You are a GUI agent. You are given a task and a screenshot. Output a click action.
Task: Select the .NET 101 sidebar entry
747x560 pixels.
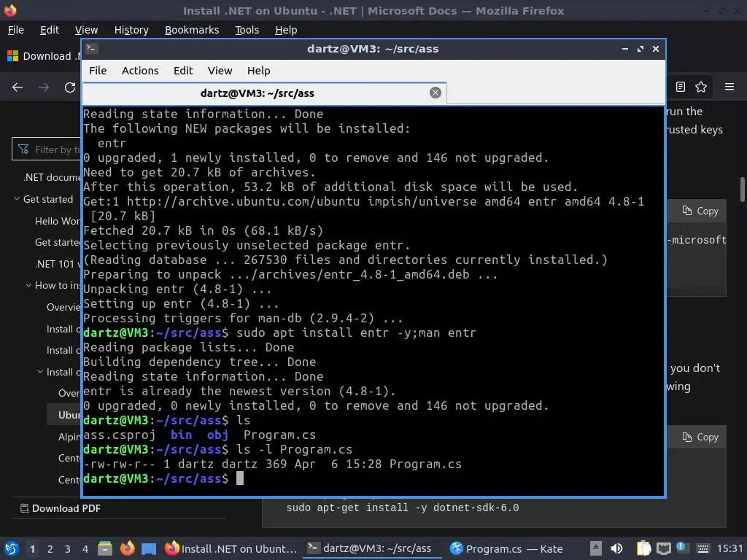[58, 264]
